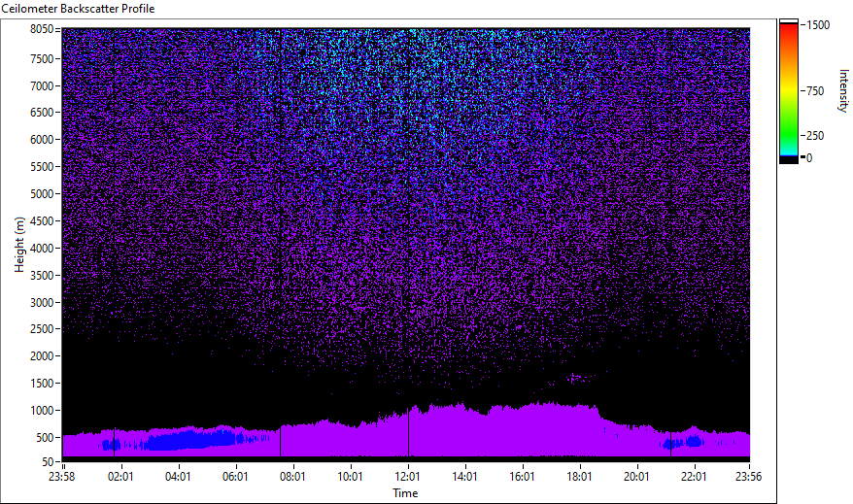Click the 06:01 time axis label
The width and height of the screenshot is (853, 504).
pyautogui.click(x=235, y=477)
